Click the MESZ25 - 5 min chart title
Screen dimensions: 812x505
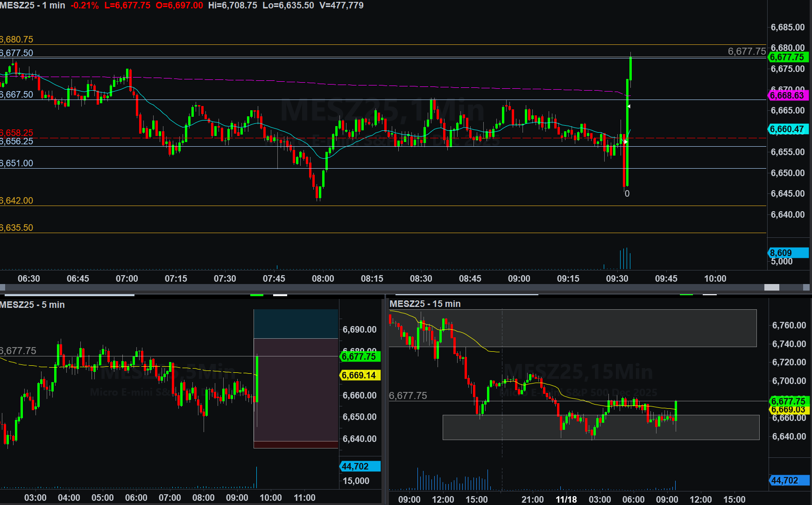click(x=33, y=305)
